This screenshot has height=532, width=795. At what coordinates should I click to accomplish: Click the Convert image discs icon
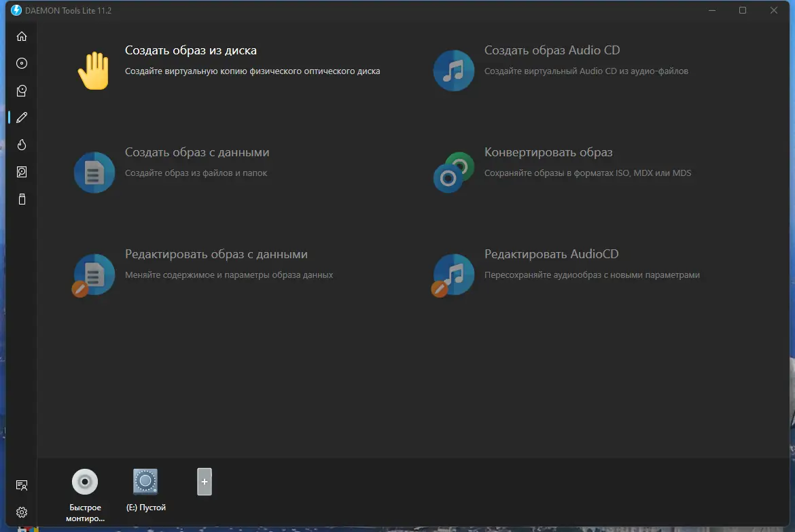pos(454,173)
